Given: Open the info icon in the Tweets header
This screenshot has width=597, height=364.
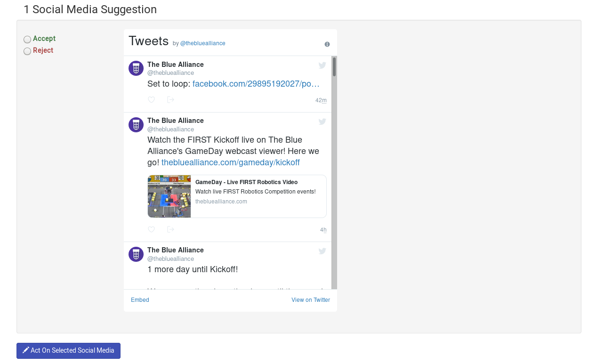Looking at the screenshot, I should tap(327, 44).
